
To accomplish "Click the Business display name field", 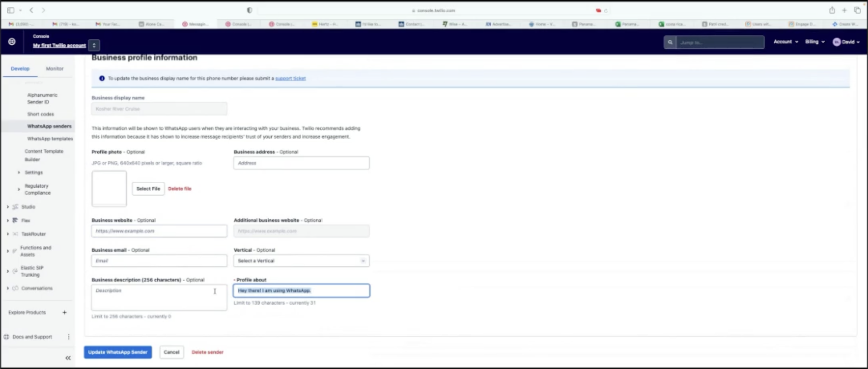I will click(159, 109).
